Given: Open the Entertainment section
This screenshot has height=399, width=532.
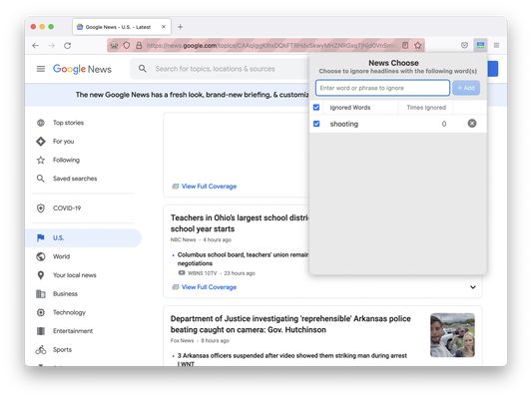Looking at the screenshot, I should click(73, 331).
